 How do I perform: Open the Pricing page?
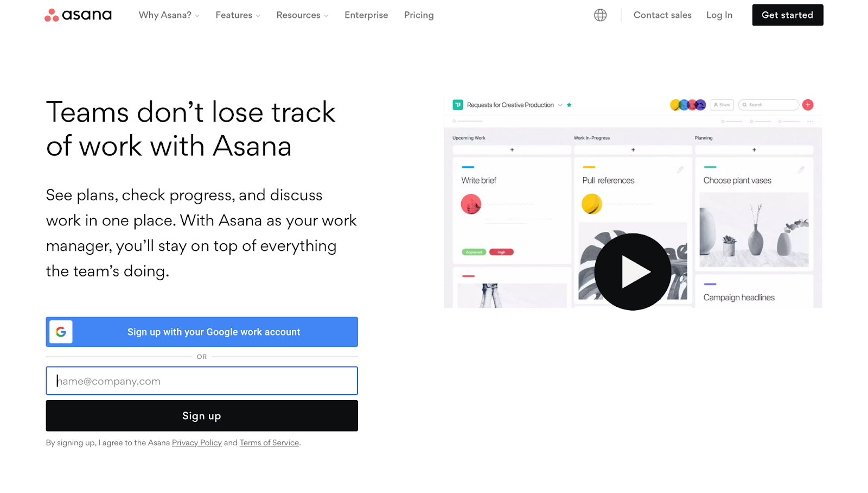tap(419, 15)
